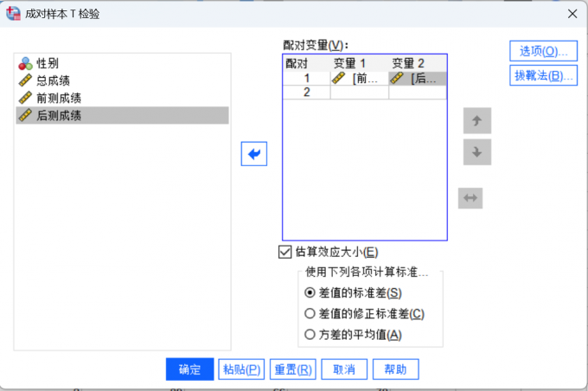This screenshot has width=588, height=391.
Task: Click the move variable arrow button
Action: point(254,154)
